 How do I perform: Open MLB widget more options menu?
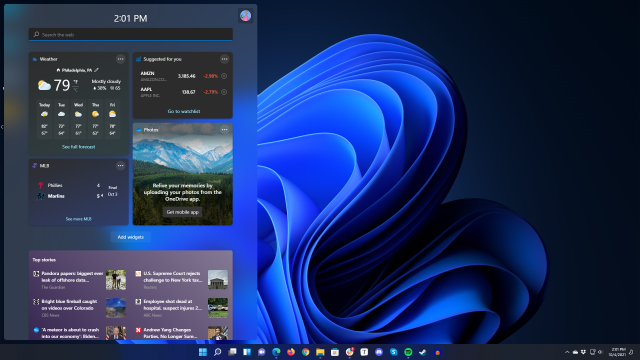(120, 165)
